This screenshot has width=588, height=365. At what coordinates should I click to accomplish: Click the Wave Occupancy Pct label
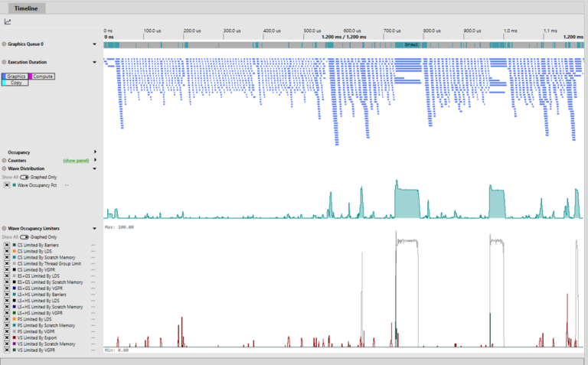(37, 185)
